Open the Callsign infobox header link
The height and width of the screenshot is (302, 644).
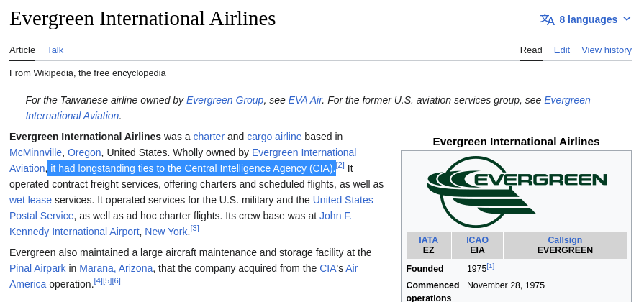click(565, 240)
